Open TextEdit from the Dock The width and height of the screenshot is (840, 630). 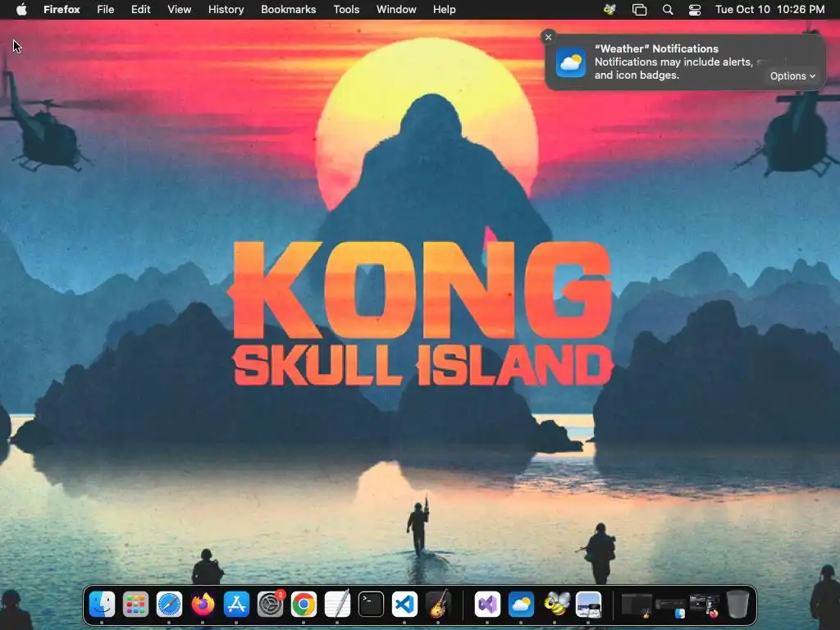coord(337,605)
